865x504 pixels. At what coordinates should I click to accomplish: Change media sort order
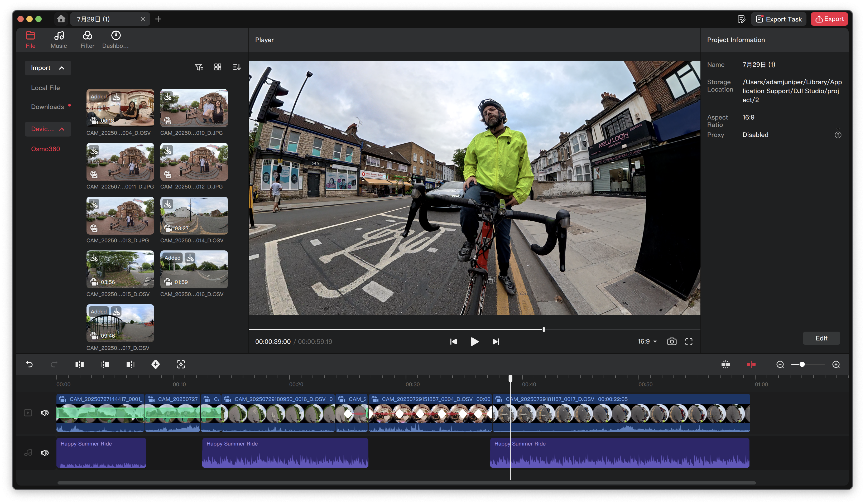[237, 67]
